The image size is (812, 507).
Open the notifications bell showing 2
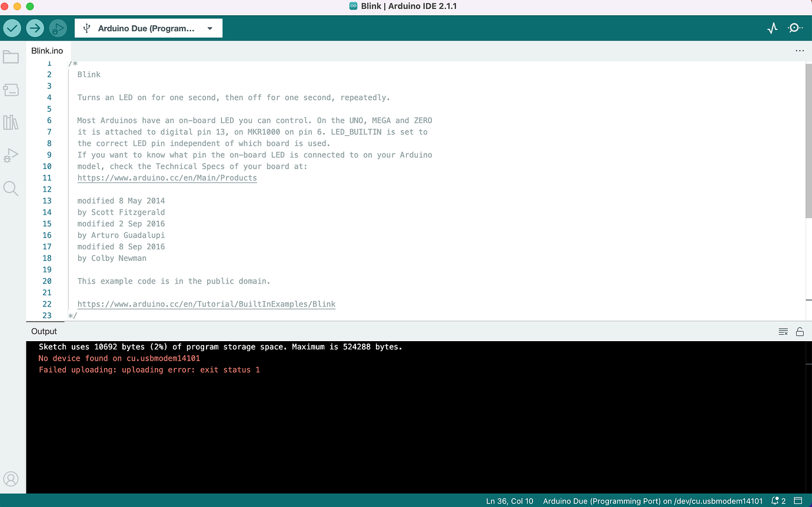(x=778, y=501)
